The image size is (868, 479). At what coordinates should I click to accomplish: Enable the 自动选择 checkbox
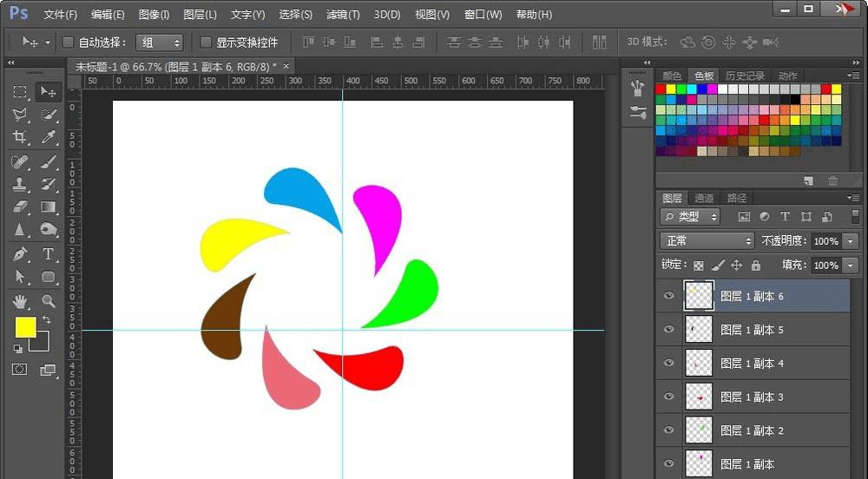pyautogui.click(x=69, y=43)
